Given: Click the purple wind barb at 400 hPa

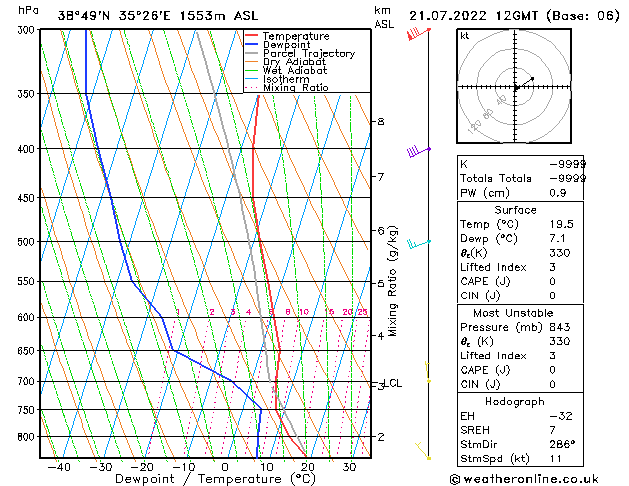Looking at the screenshot, I should point(418,152).
